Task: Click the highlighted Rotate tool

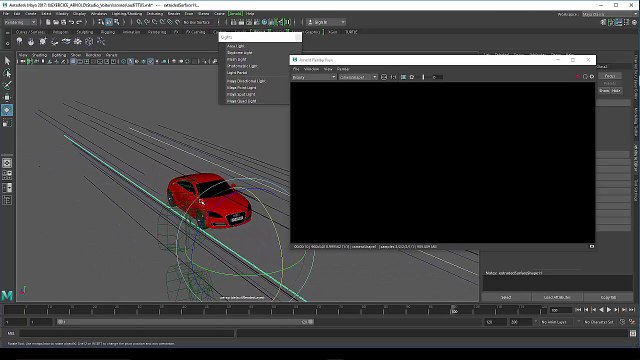Action: tap(7, 110)
